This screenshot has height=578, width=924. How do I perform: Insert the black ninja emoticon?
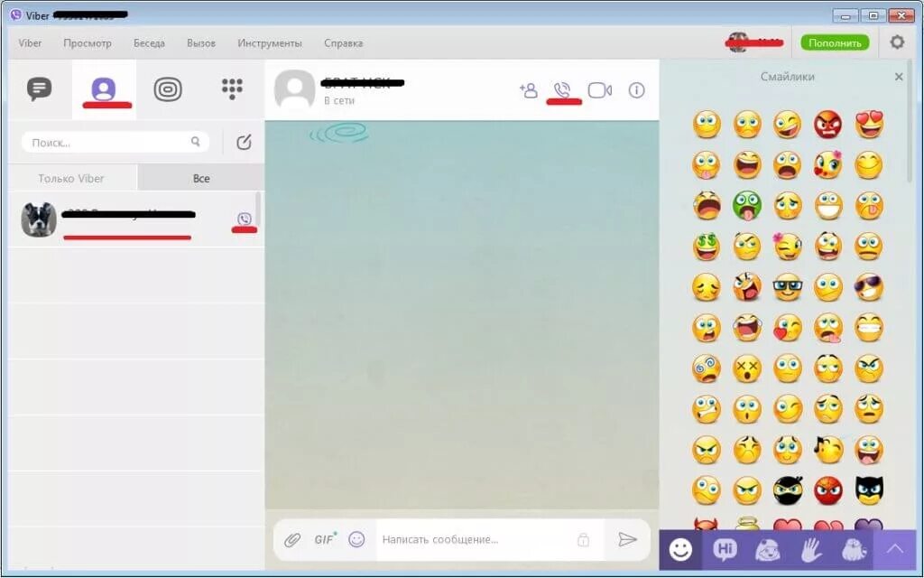coord(787,490)
